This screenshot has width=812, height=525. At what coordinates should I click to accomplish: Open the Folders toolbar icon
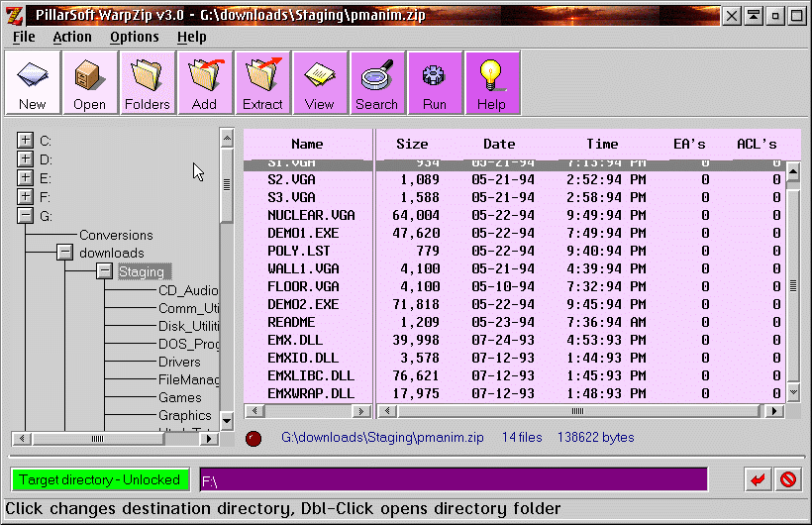coord(148,82)
